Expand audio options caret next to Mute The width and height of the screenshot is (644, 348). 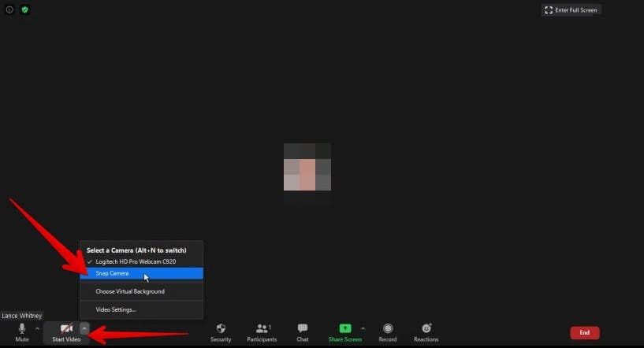[x=37, y=328]
